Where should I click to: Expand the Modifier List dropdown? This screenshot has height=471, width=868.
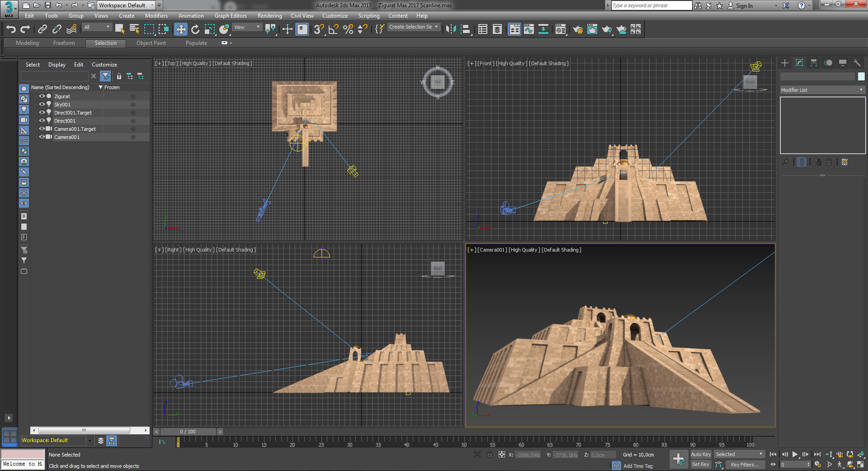click(823, 90)
